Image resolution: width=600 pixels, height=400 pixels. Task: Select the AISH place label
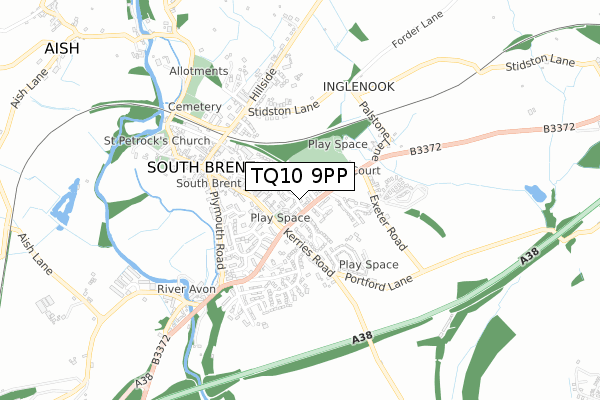pos(62,49)
